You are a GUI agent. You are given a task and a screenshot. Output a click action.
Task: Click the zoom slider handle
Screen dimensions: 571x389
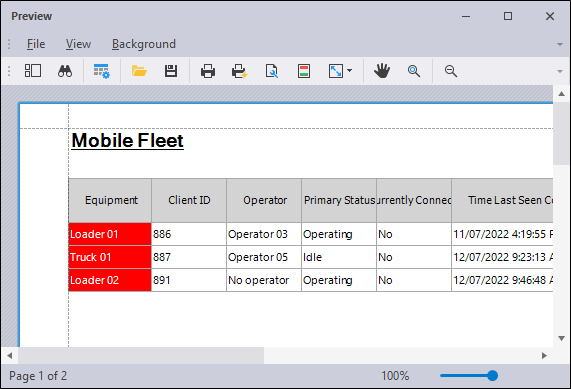pos(492,376)
